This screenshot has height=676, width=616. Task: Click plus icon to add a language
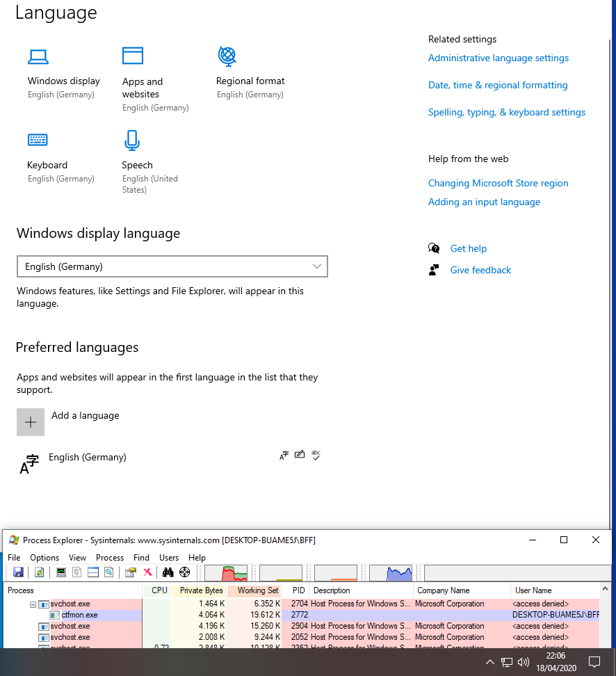tap(31, 422)
